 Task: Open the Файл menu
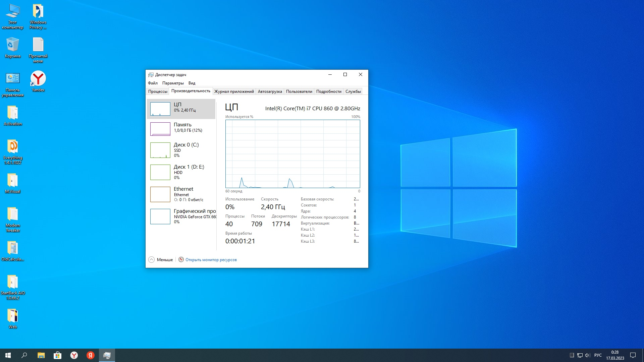153,83
